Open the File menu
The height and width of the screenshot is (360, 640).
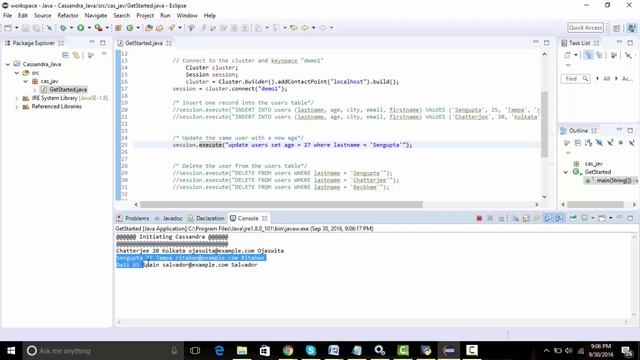[7, 16]
